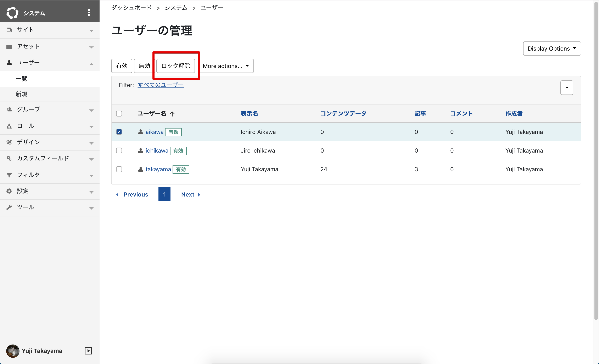This screenshot has width=599, height=364.
Task: Click the Next right arrow icon
Action: (x=199, y=195)
